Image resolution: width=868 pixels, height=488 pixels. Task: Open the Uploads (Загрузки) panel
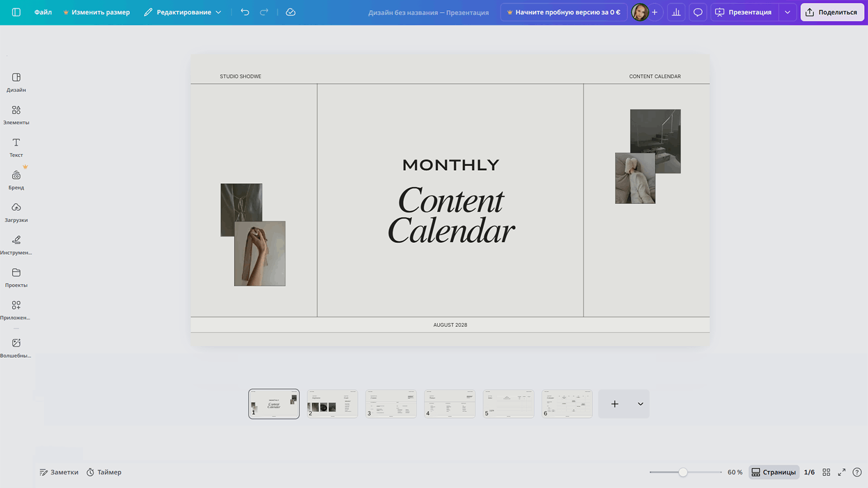(x=16, y=208)
